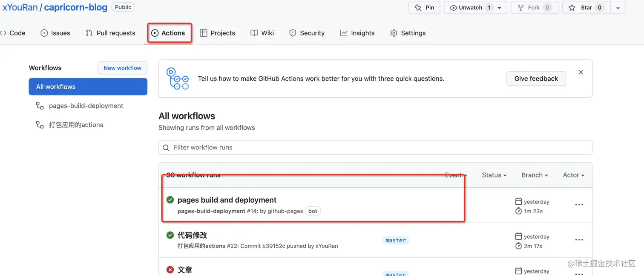Screen dimensions: 644x276
Task: Click the Give feedback button
Action: (536, 78)
